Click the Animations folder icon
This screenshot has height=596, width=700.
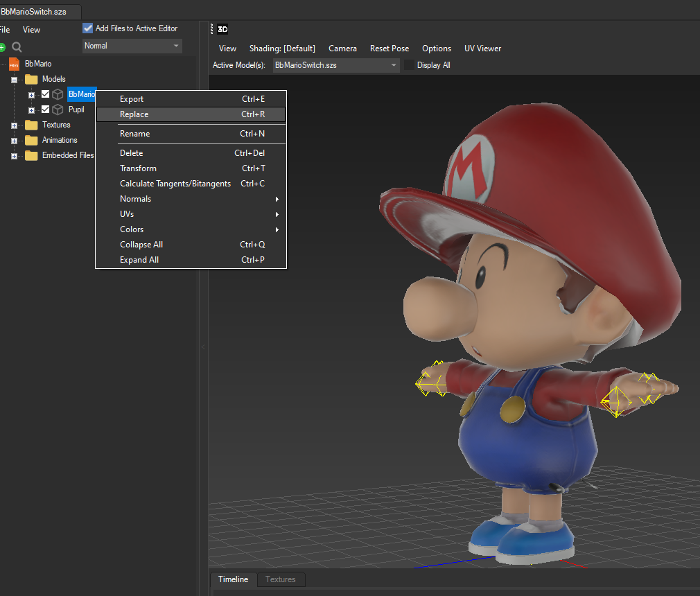click(x=30, y=139)
